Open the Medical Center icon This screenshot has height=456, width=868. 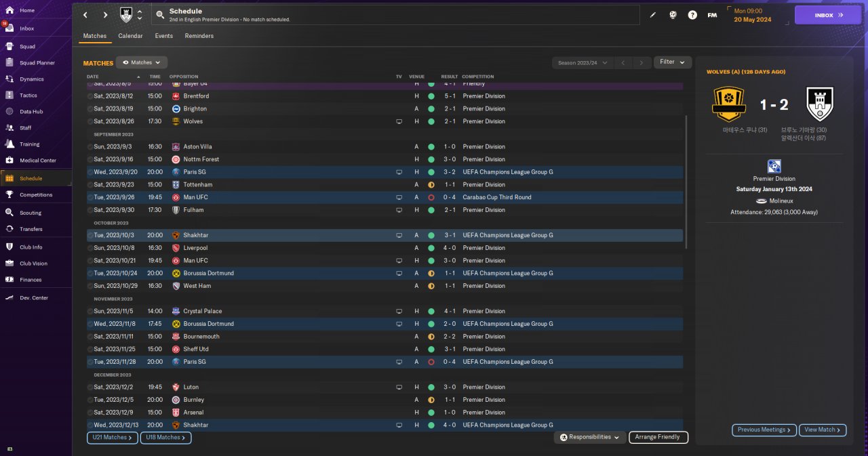click(9, 161)
